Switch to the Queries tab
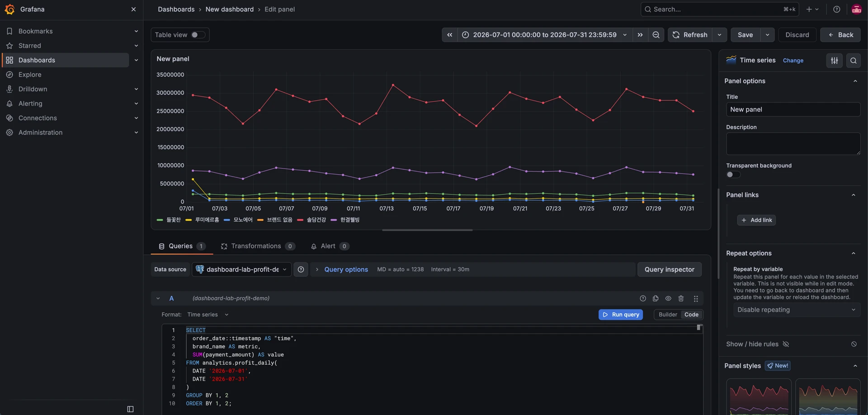 click(182, 246)
